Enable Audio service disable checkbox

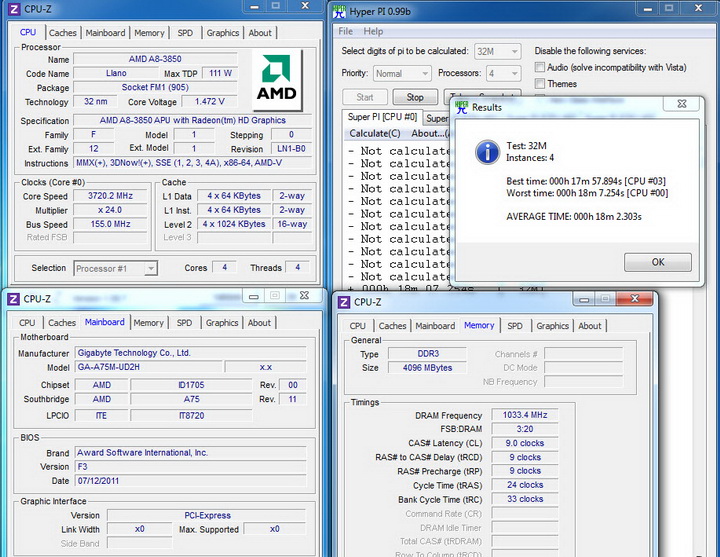click(540, 68)
